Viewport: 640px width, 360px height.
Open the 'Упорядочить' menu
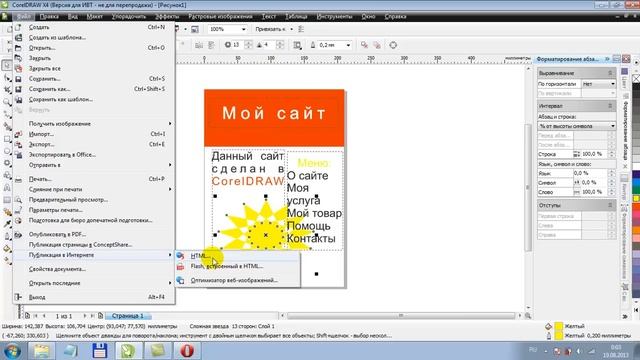129,17
